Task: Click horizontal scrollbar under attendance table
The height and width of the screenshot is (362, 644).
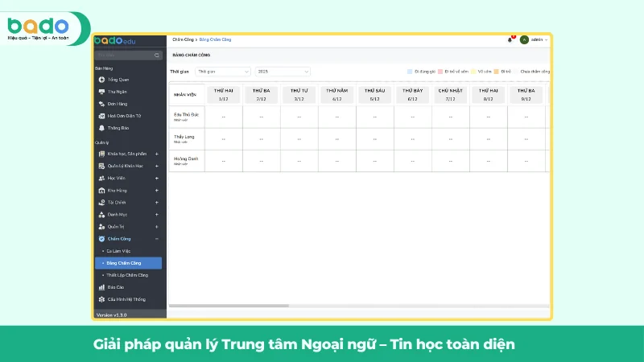Action: coord(229,306)
